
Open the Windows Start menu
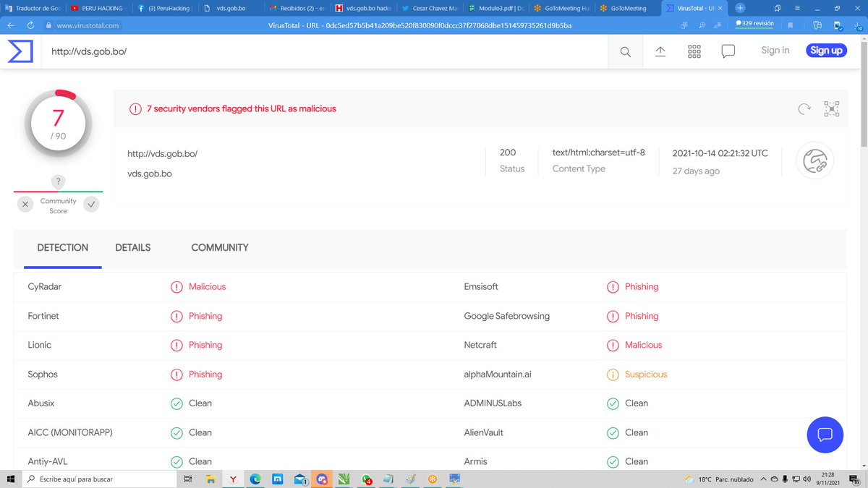[11, 479]
